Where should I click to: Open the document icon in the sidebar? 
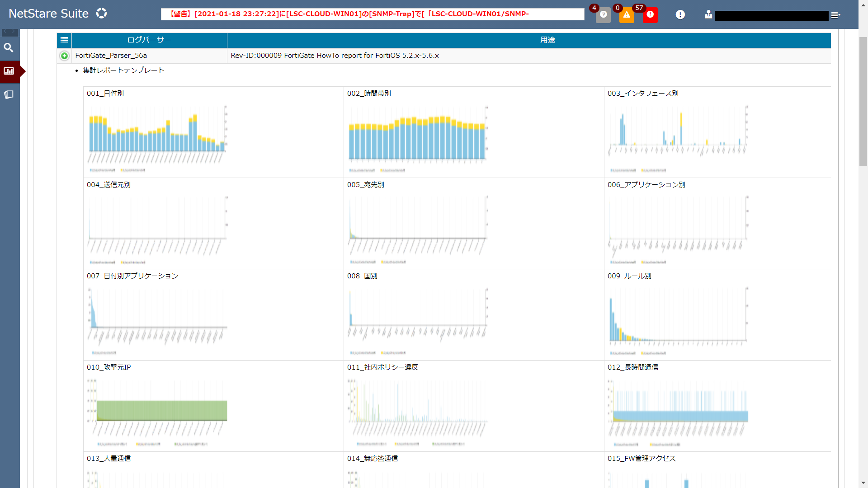click(9, 95)
